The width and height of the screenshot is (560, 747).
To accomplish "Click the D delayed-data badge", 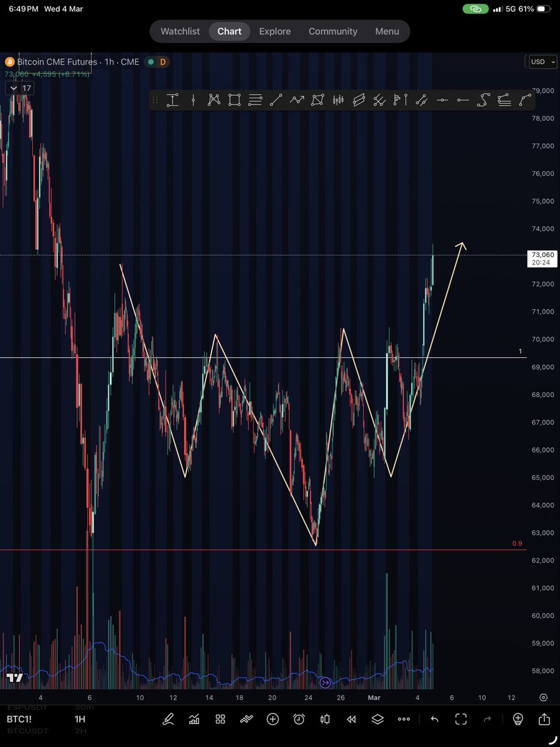I will pos(163,62).
